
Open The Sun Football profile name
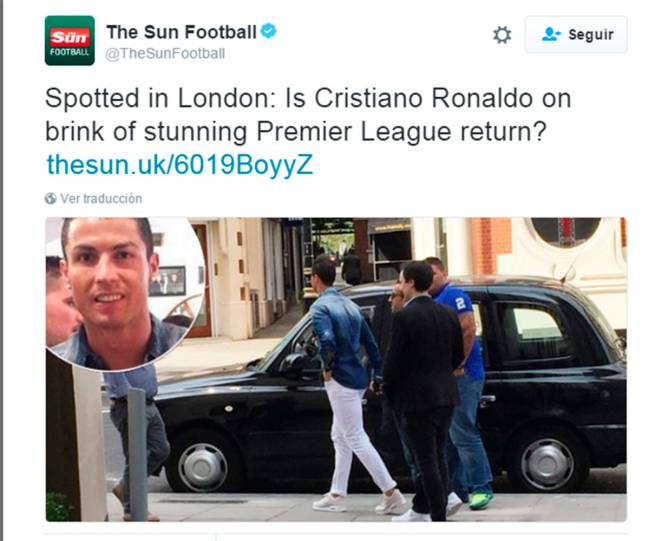click(181, 32)
